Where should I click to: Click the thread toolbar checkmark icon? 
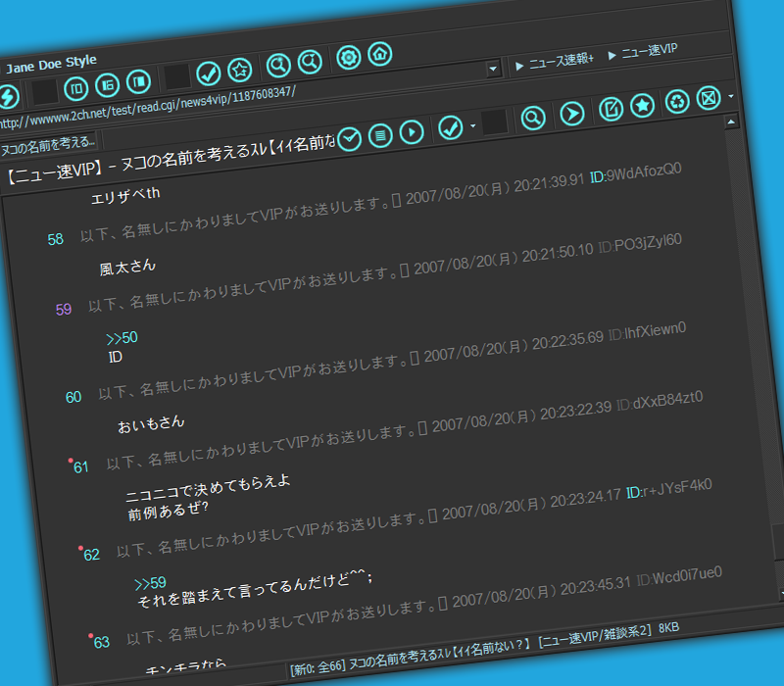click(451, 127)
